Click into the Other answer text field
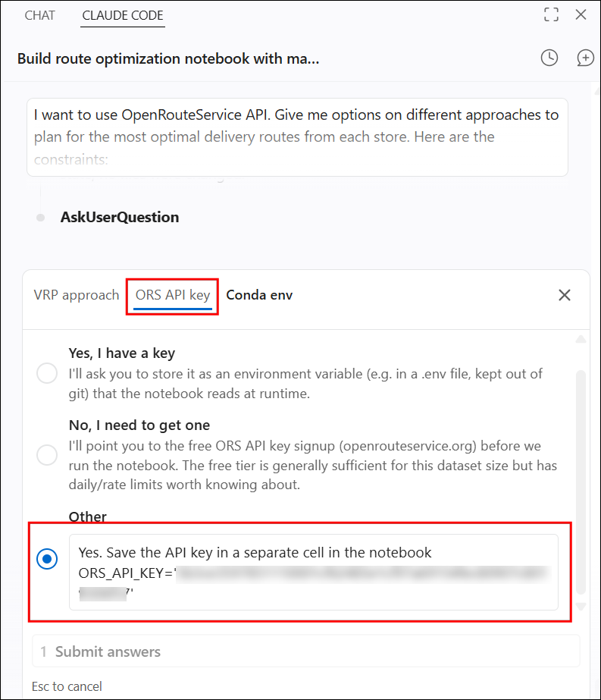This screenshot has height=700, width=601. (314, 572)
